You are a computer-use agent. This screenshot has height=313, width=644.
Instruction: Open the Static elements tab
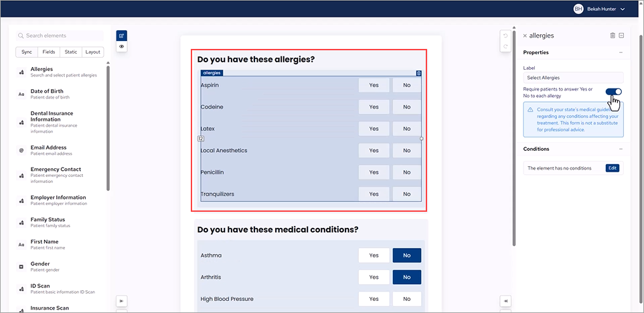(70, 52)
